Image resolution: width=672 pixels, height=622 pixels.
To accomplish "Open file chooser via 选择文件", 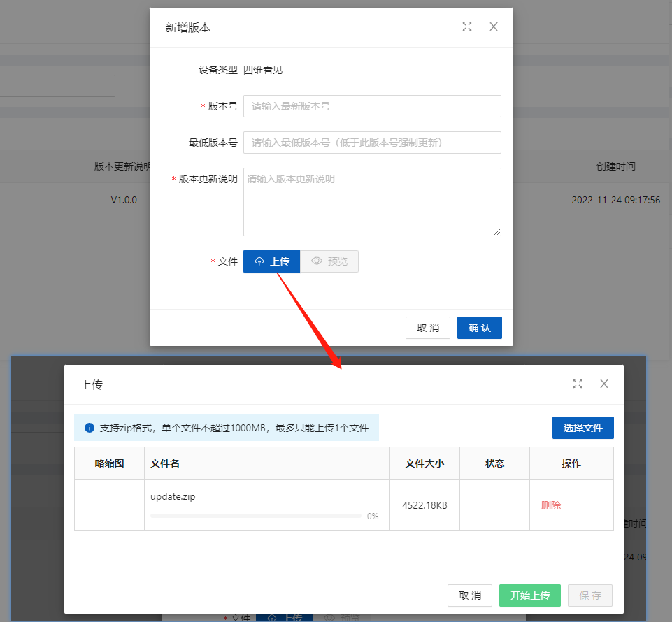I will 582,428.
